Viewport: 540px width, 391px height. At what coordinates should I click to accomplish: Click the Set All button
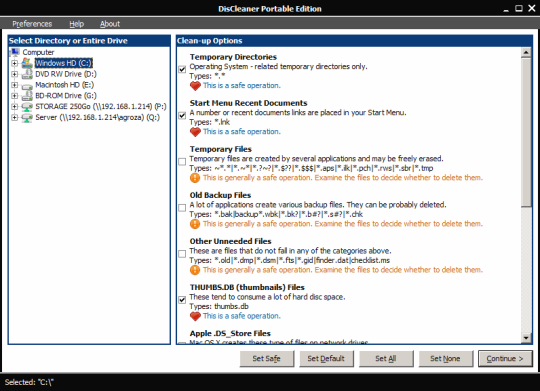386,359
